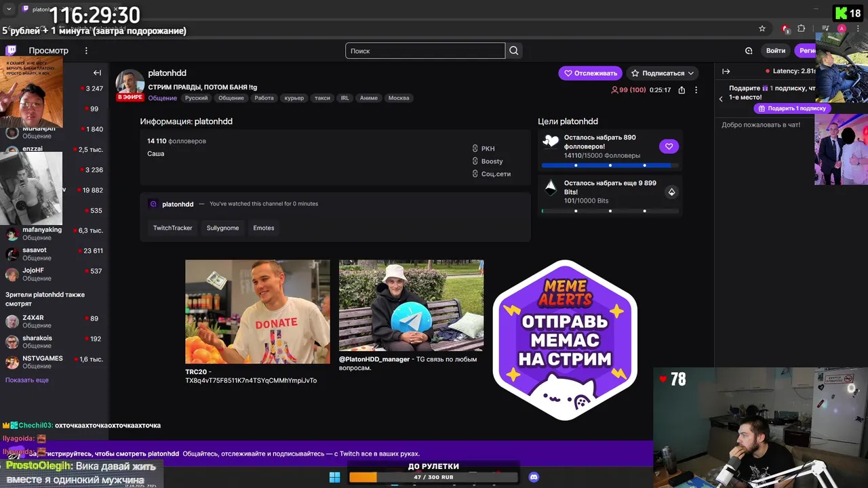
Task: Select the Москва tag
Action: point(399,98)
